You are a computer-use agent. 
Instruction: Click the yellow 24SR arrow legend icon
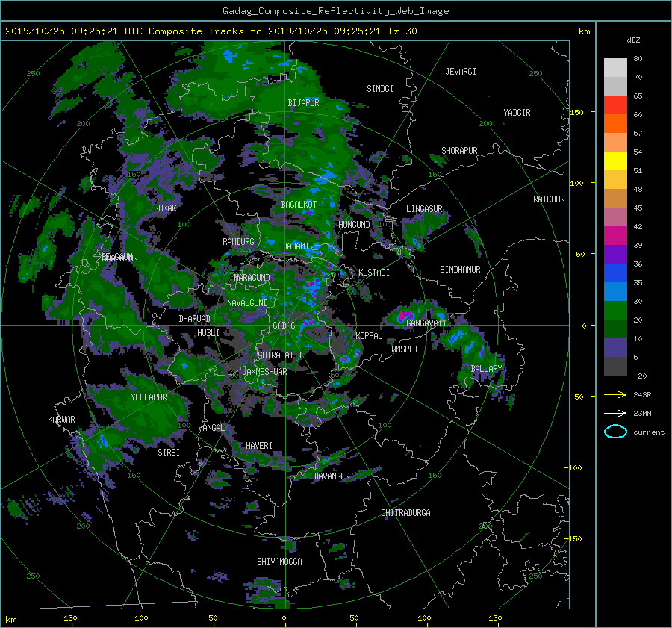coord(615,394)
